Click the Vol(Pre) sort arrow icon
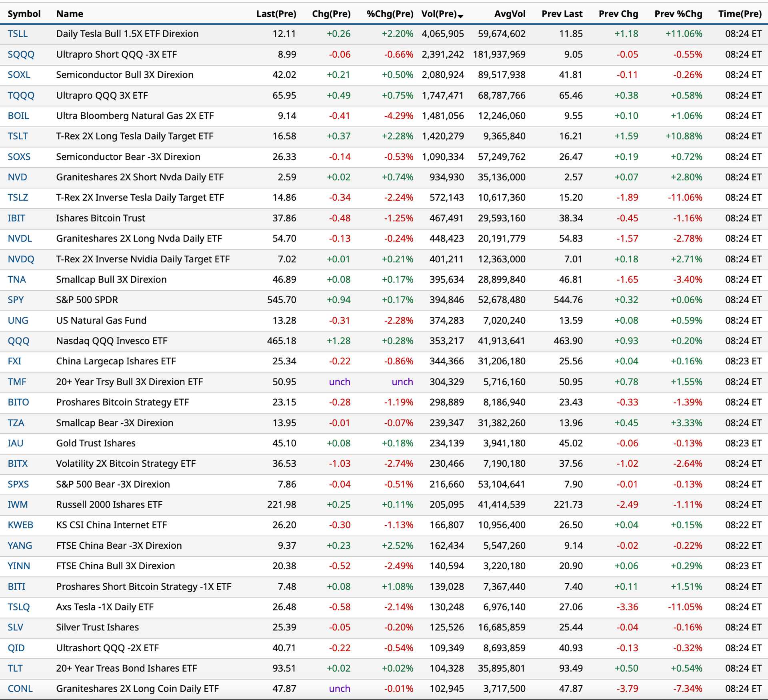The width and height of the screenshot is (768, 700). coord(460,16)
